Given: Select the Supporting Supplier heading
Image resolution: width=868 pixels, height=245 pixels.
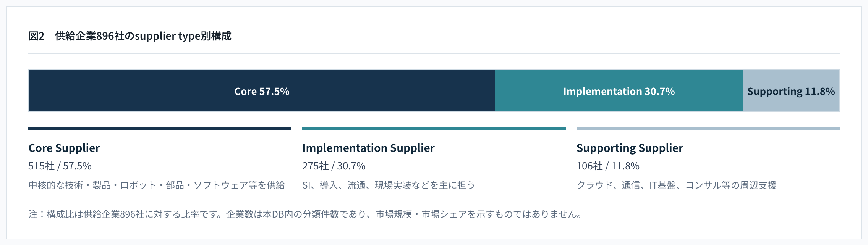Looking at the screenshot, I should 630,148.
